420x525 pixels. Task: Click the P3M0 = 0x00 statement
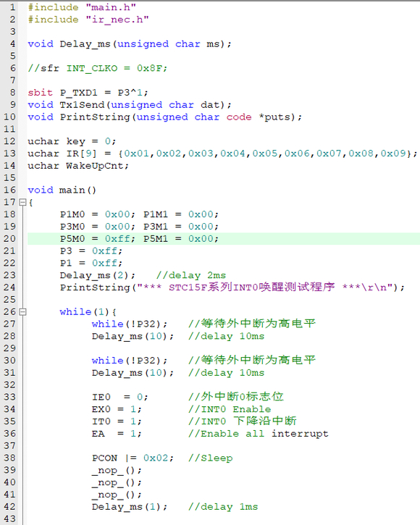pos(98,227)
